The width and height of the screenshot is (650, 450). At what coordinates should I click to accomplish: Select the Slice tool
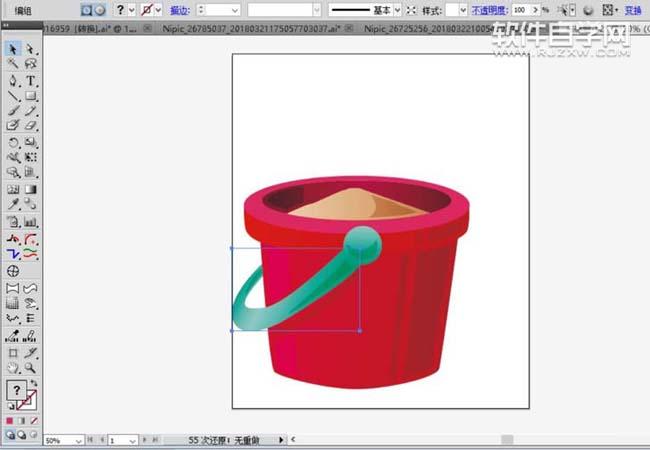30,353
